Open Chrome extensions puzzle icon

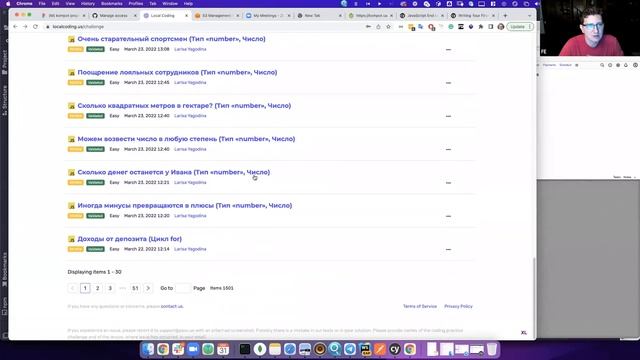[480, 27]
